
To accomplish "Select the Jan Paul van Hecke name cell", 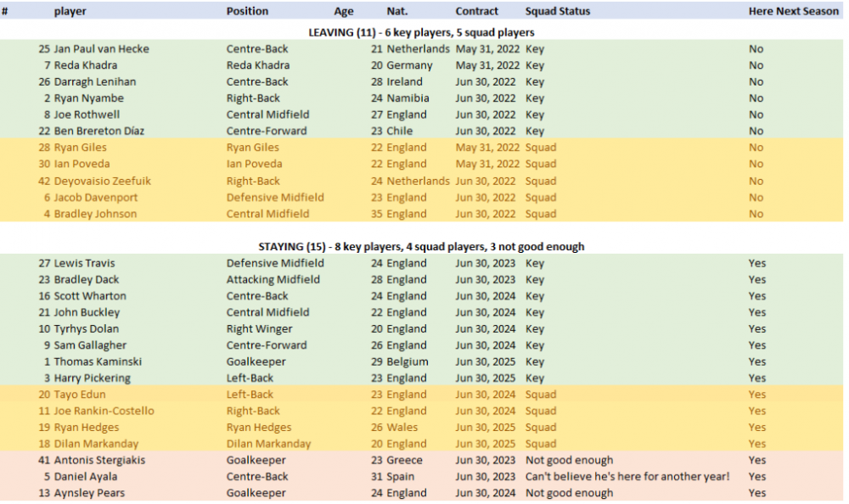I will pos(101,49).
